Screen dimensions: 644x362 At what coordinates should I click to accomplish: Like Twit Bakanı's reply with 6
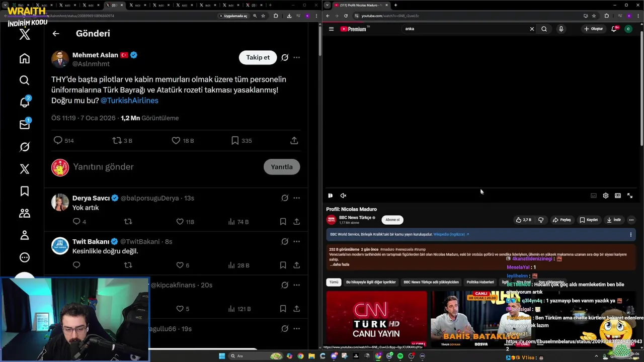[x=183, y=265]
